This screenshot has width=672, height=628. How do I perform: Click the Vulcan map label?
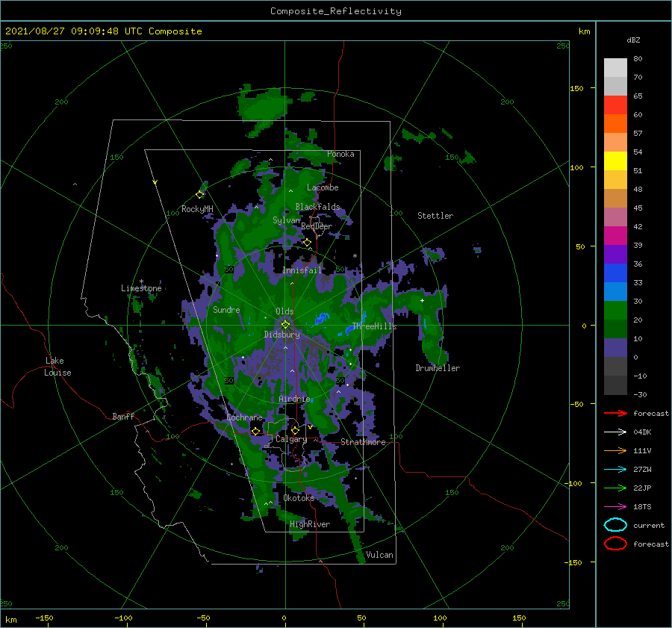pyautogui.click(x=380, y=555)
